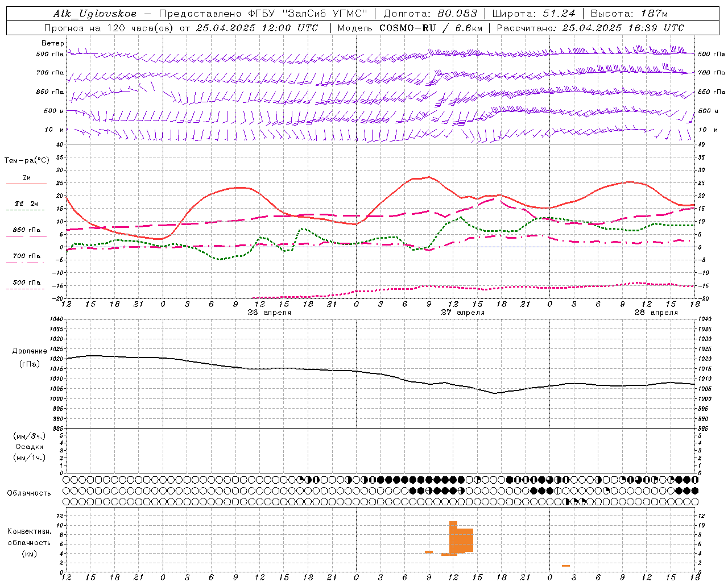Image resolution: width=728 pixels, height=582 pixels.
Task: Click the solid red 2м legend line
Action: 26,184
